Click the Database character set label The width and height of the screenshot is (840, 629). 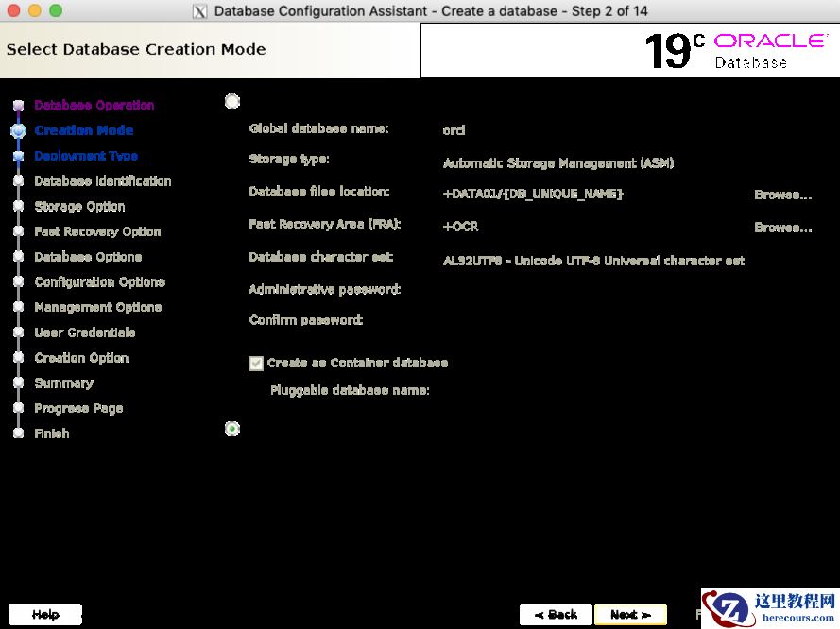coord(321,257)
